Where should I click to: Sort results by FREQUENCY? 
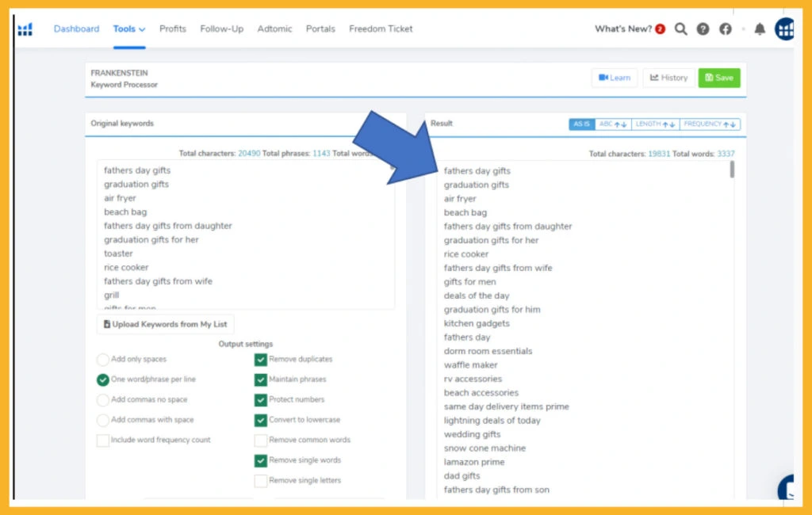[710, 124]
